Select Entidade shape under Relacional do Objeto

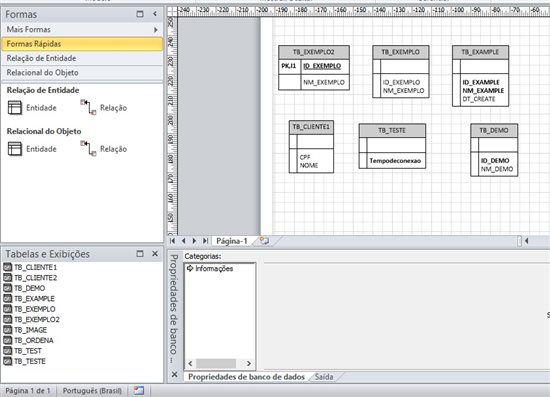click(x=32, y=149)
